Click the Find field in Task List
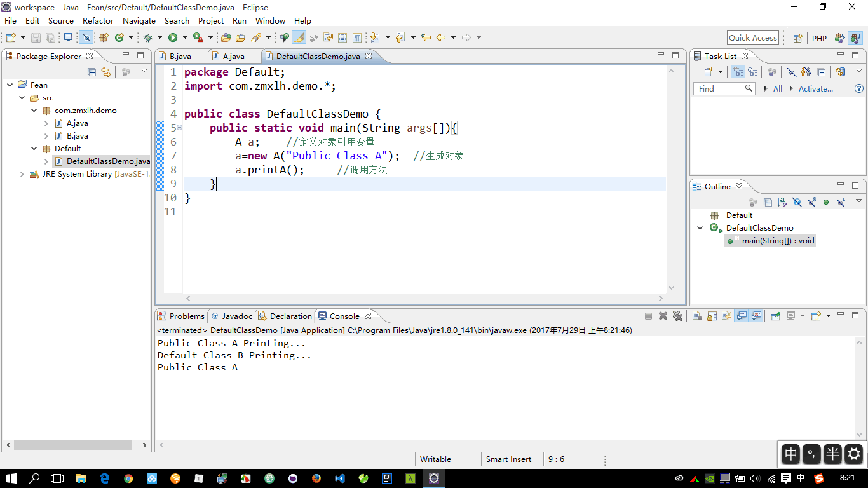Image resolution: width=868 pixels, height=488 pixels. [x=724, y=88]
